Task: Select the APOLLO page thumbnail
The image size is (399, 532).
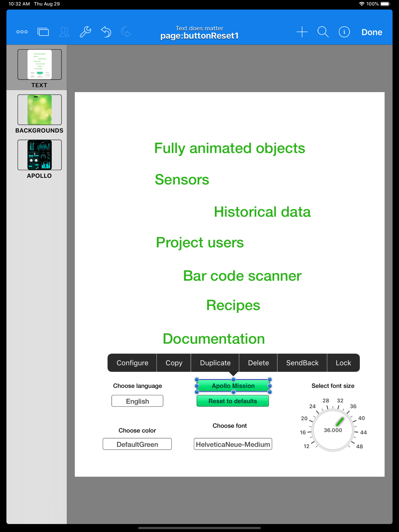Action: 40,155
